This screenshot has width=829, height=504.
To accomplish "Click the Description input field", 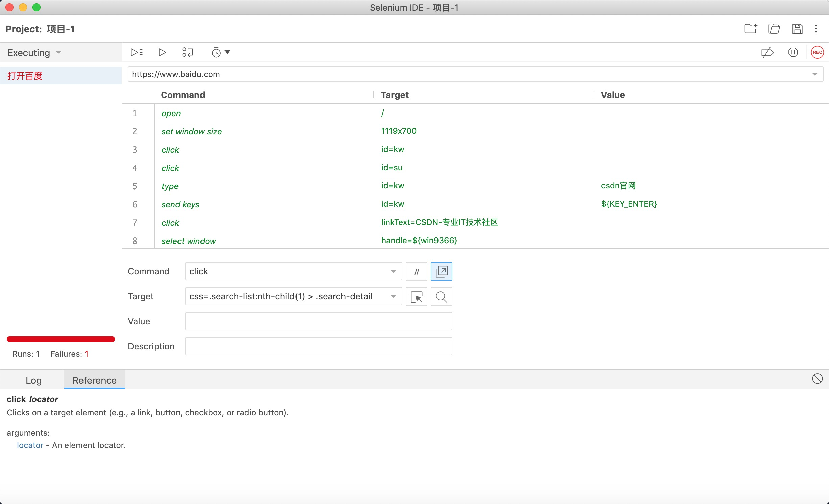I will 319,346.
